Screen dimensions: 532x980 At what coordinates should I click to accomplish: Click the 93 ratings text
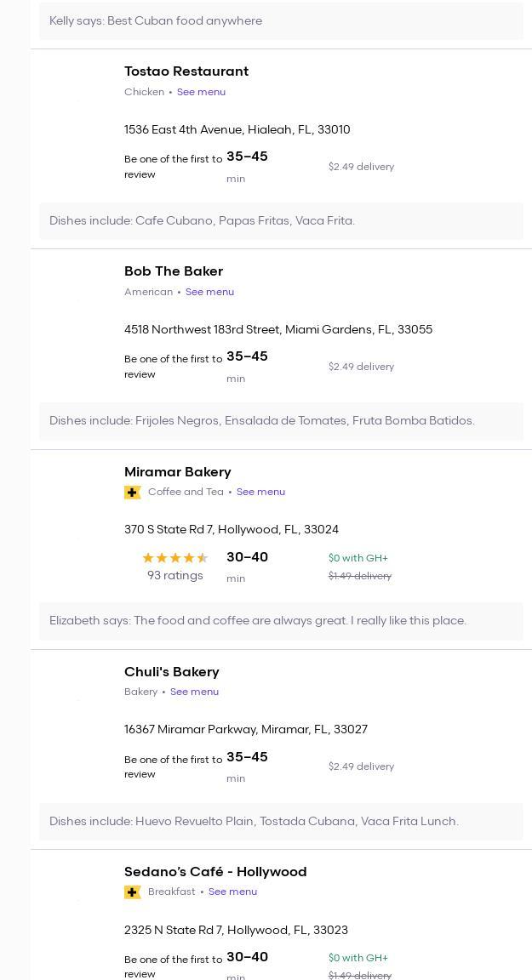(x=174, y=576)
